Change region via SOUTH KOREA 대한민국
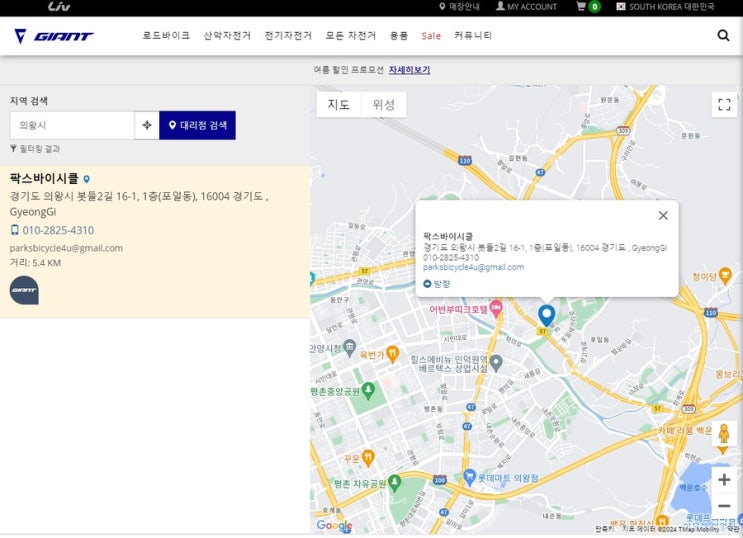The height and width of the screenshot is (538, 743). pos(665,7)
